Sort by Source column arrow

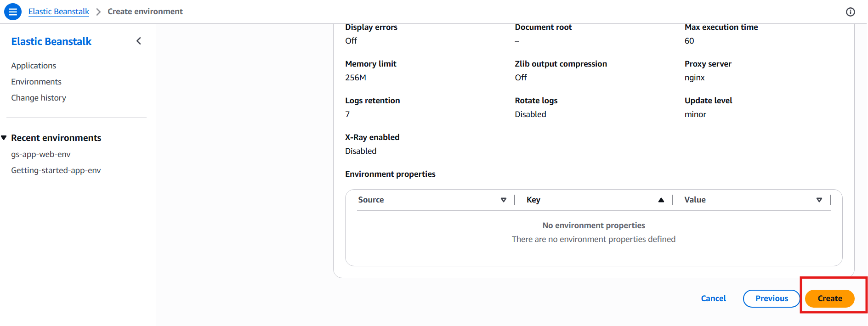[x=504, y=200]
